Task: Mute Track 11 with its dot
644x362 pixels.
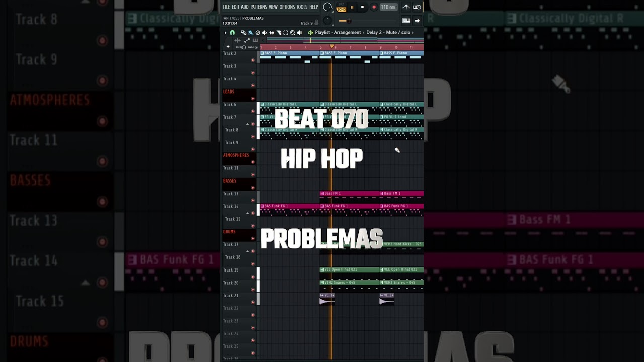Action: pyautogui.click(x=253, y=174)
